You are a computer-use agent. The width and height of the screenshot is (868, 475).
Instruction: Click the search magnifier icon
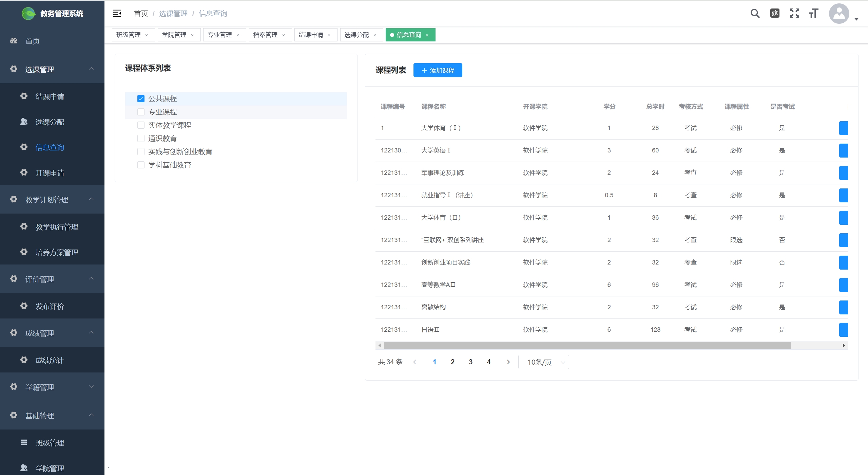(755, 14)
